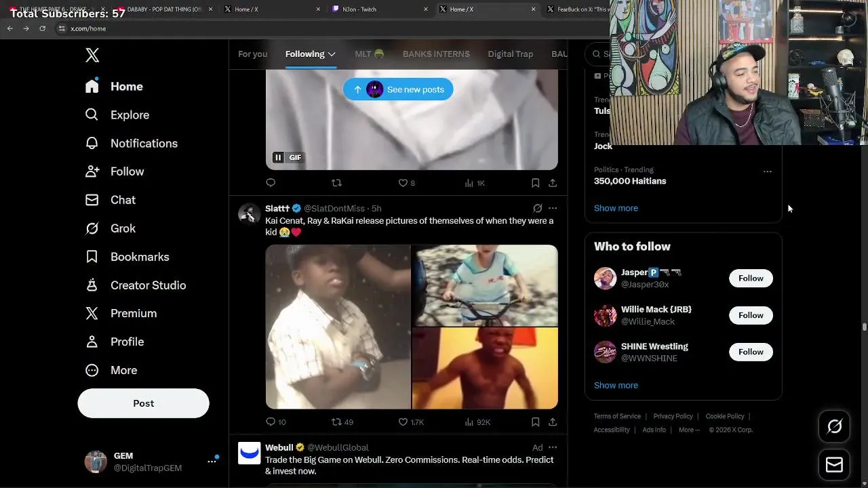The height and width of the screenshot is (488, 868).
Task: Pause the GIF playback
Action: pyautogui.click(x=278, y=157)
